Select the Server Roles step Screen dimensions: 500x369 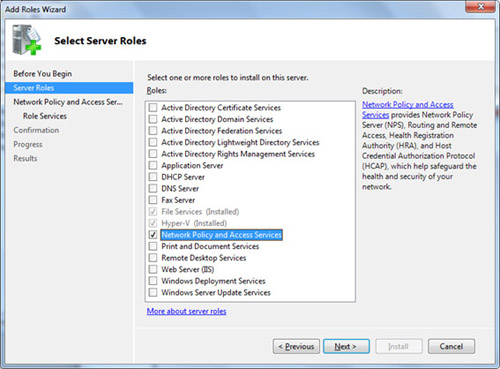tap(69, 88)
